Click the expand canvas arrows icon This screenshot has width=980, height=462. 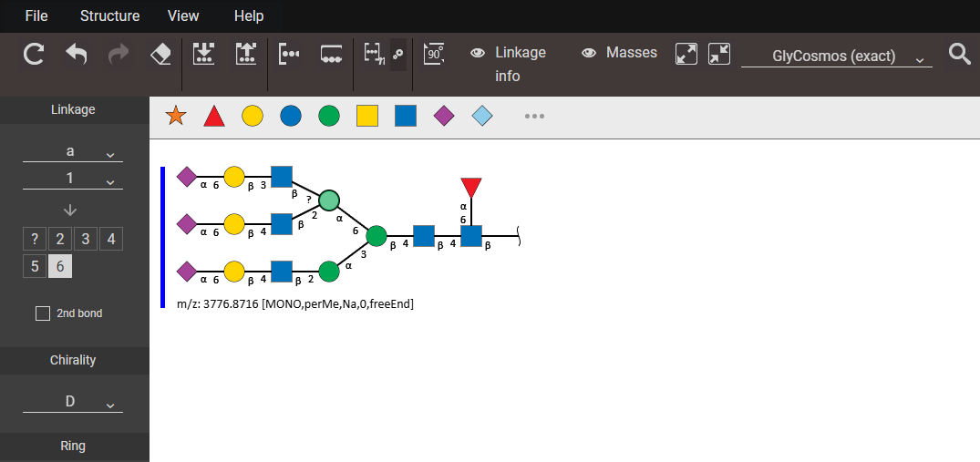click(686, 54)
